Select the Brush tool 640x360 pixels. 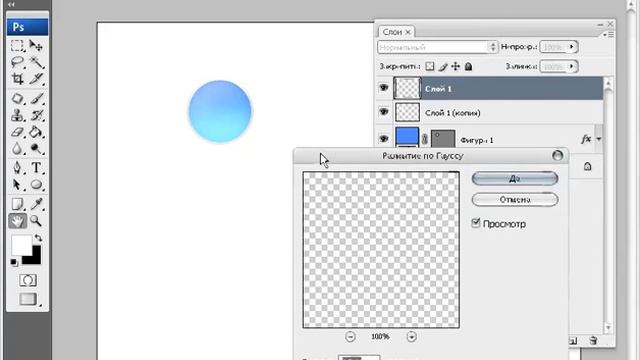[36, 98]
